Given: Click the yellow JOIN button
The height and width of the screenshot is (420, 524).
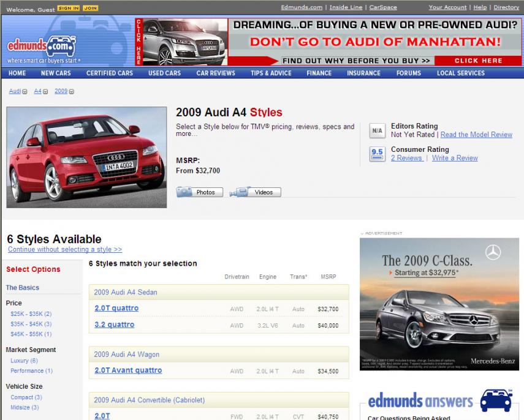Looking at the screenshot, I should [90, 8].
